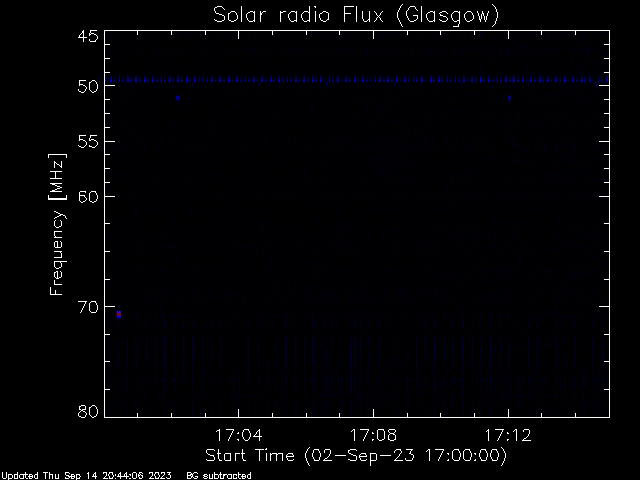Screen dimensions: 640x480
Task: Click the blue dot near 51 MHz at right
Action: click(509, 98)
